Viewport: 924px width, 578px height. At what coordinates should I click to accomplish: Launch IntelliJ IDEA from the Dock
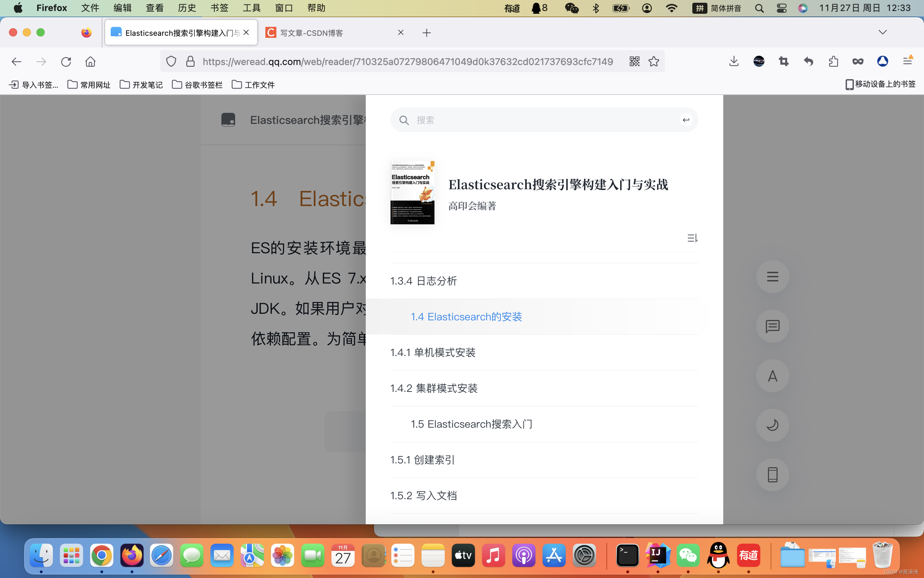point(658,555)
